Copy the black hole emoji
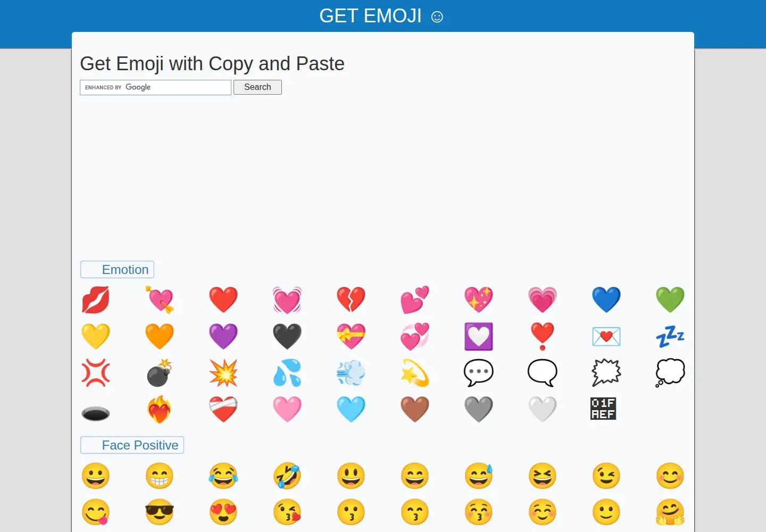766x532 pixels. tap(96, 413)
